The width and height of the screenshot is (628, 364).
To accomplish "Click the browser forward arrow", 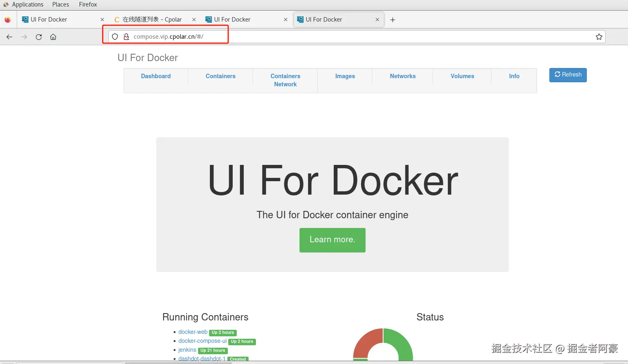I will click(24, 37).
